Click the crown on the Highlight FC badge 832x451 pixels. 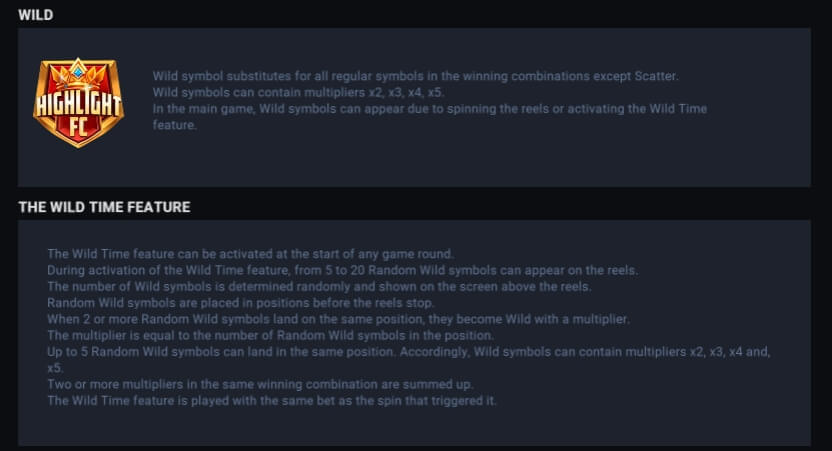(78, 72)
